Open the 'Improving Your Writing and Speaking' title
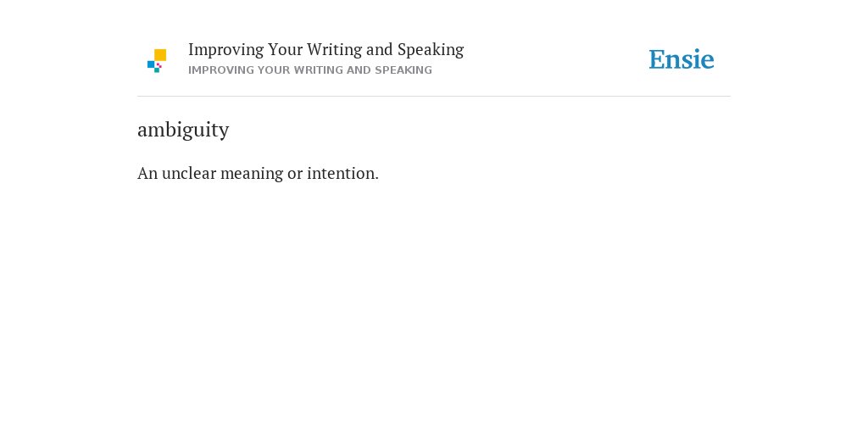The image size is (868, 434). (x=326, y=50)
